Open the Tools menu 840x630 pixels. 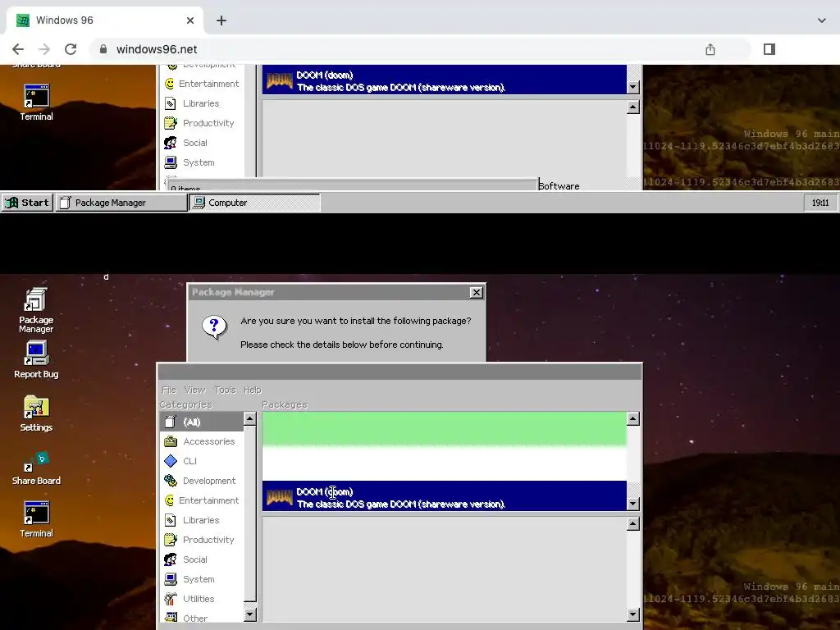(225, 390)
